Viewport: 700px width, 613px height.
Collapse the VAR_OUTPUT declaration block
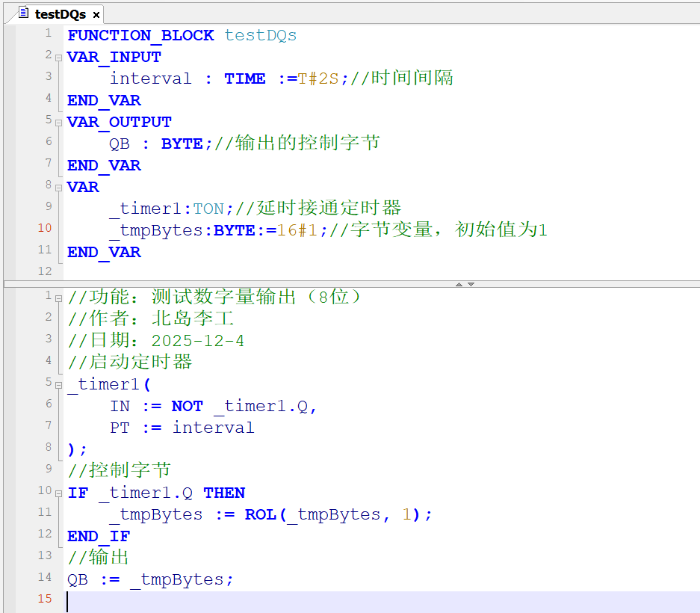(58, 121)
